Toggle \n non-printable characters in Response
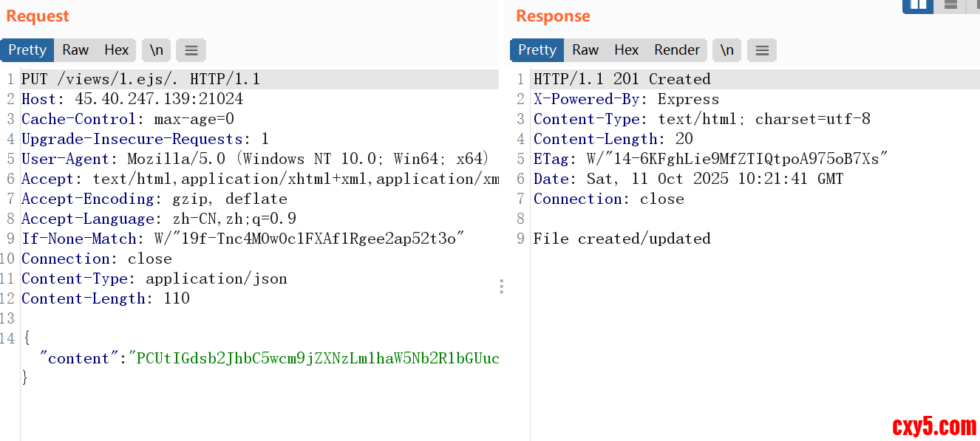The image size is (980, 441). (727, 50)
